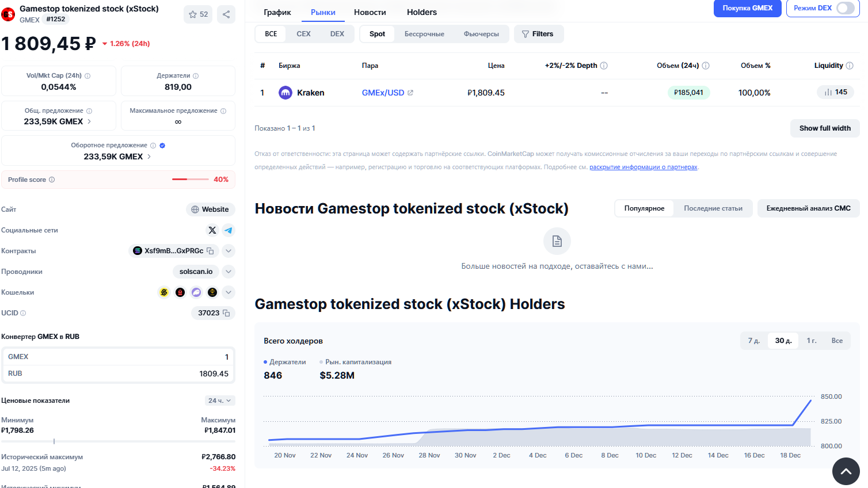Open the 24h price period dropdown

pyautogui.click(x=220, y=401)
